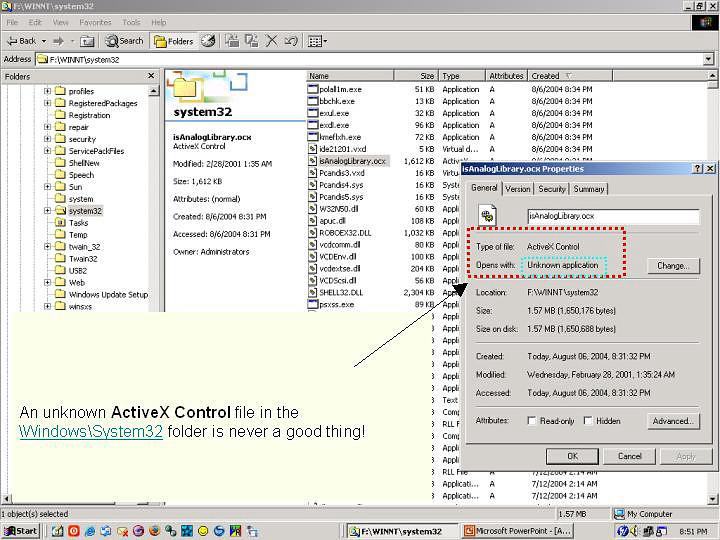
Task: Click the Move To toolbar icon
Action: click(232, 41)
